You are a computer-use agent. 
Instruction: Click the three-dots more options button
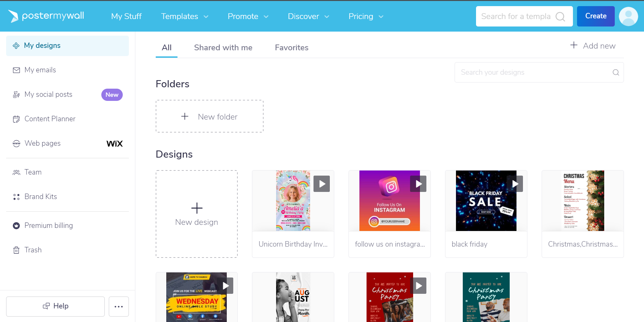119,306
